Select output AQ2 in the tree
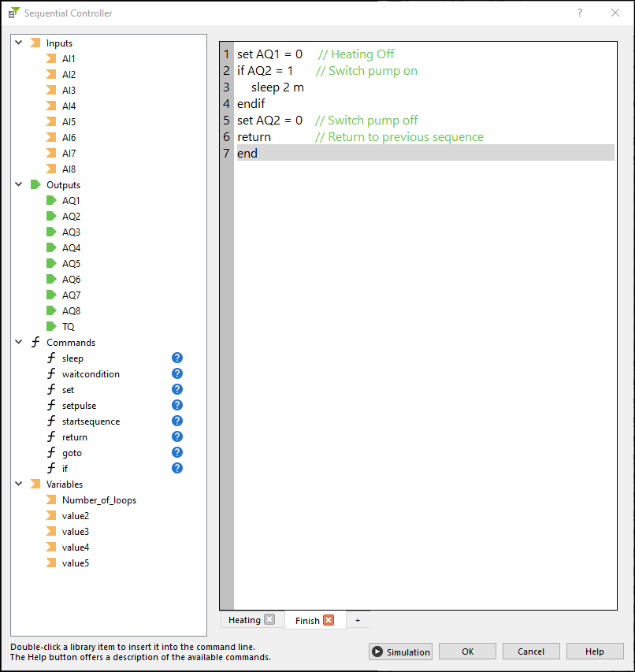 pyautogui.click(x=71, y=217)
